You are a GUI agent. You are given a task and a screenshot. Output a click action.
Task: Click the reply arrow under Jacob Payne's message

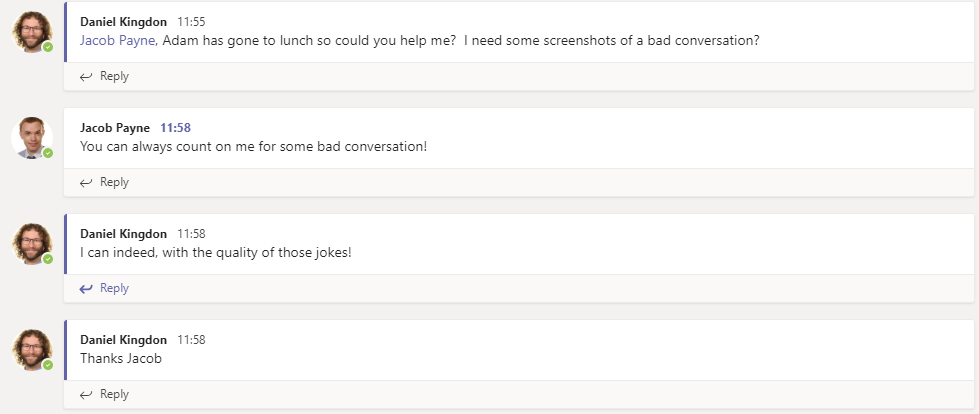(86, 182)
